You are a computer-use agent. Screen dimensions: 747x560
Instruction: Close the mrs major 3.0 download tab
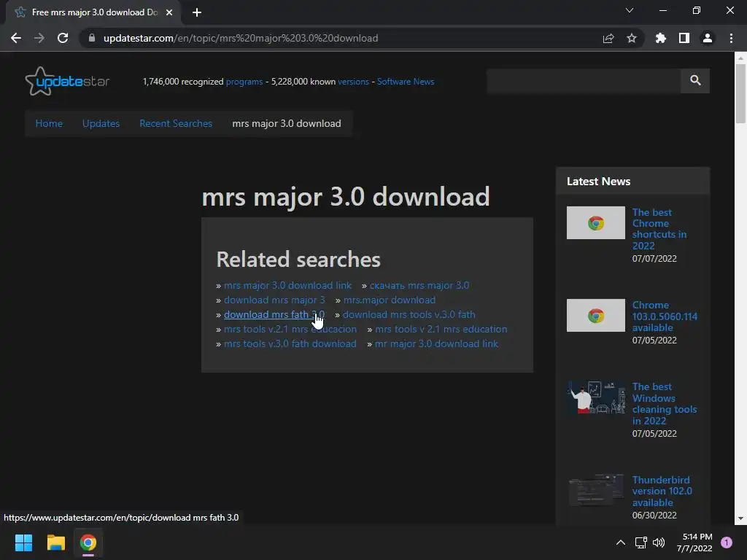169,12
